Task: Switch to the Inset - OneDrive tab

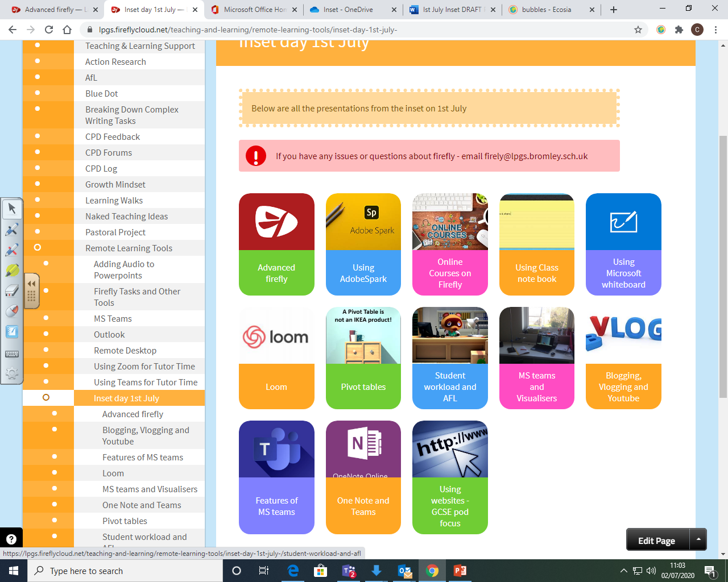Action: pos(353,10)
